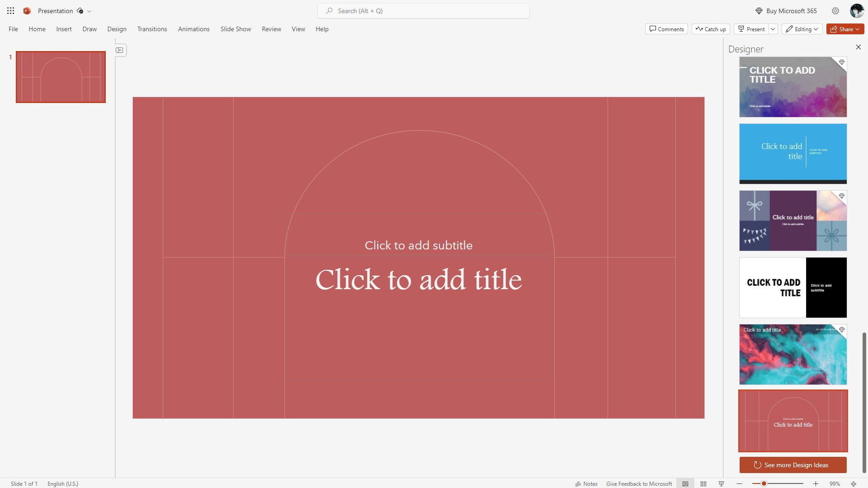Toggle the Review tab view
The height and width of the screenshot is (488, 868).
pos(271,28)
